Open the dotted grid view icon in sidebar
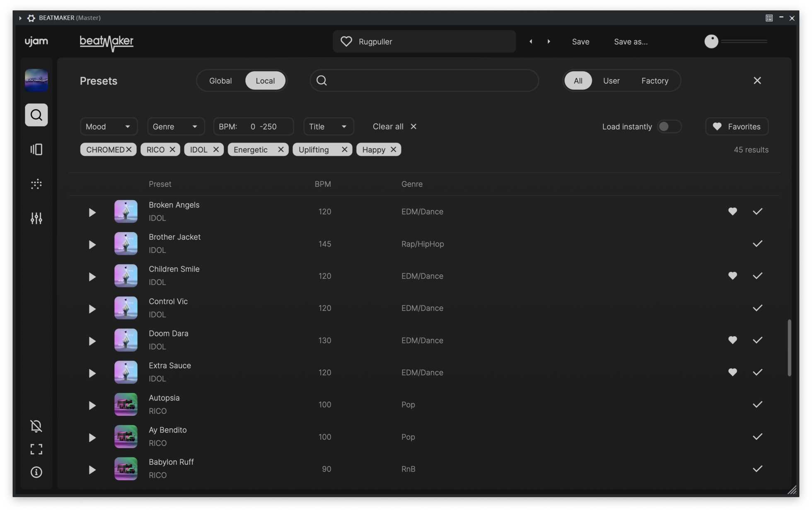The width and height of the screenshot is (812, 512). coord(36,184)
